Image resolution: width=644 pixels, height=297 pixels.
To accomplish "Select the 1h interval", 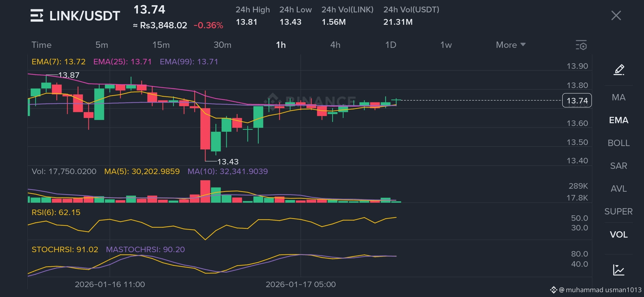I will point(281,45).
